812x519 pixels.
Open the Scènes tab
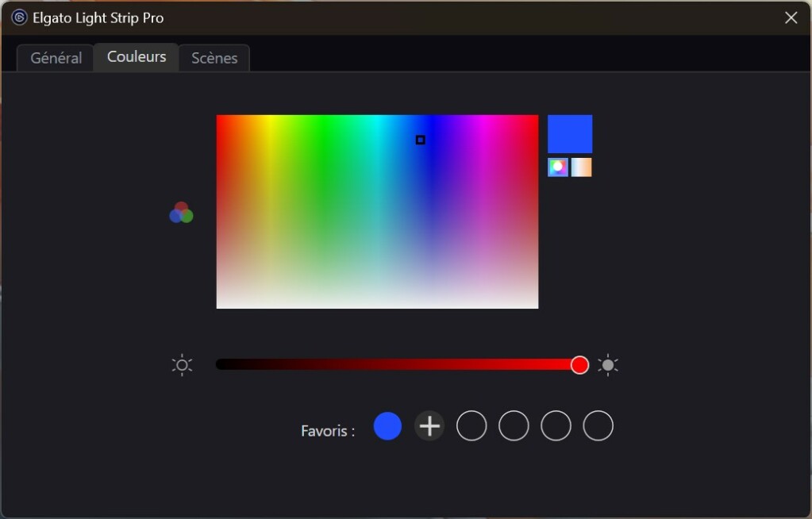[214, 57]
